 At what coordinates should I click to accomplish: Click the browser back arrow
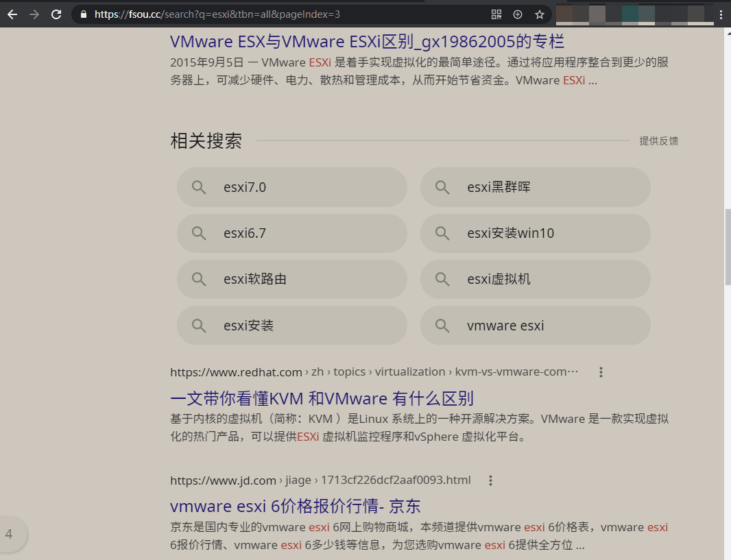tap(12, 14)
